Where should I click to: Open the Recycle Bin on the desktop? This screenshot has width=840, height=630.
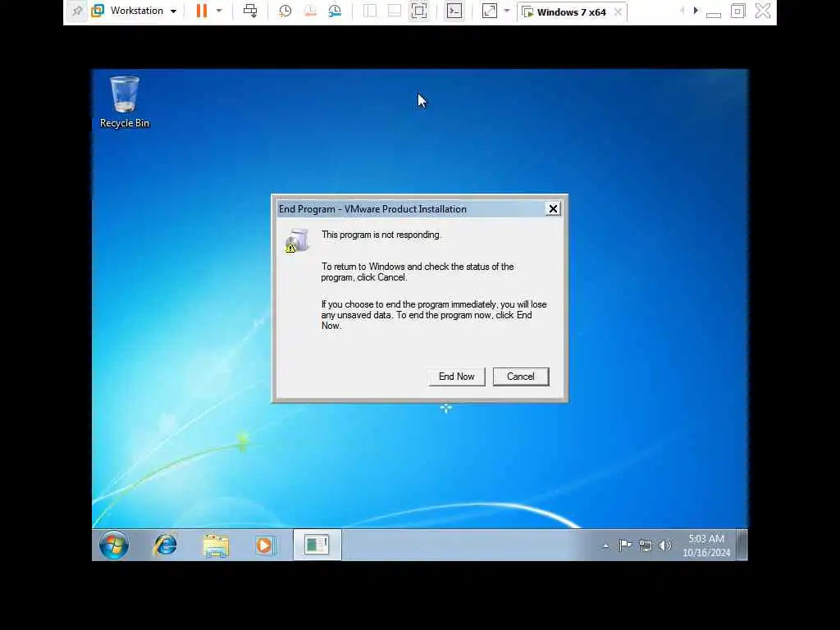pos(125,102)
